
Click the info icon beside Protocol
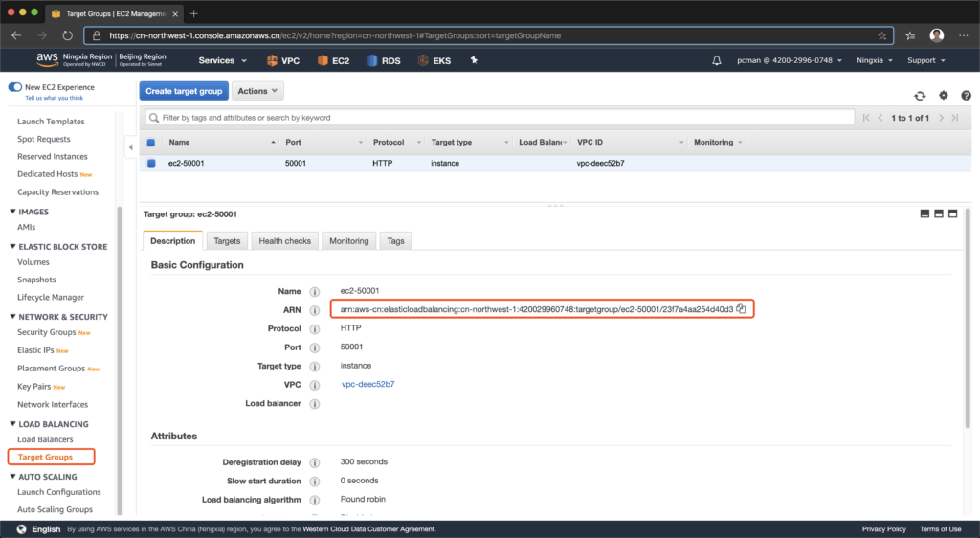pos(315,328)
